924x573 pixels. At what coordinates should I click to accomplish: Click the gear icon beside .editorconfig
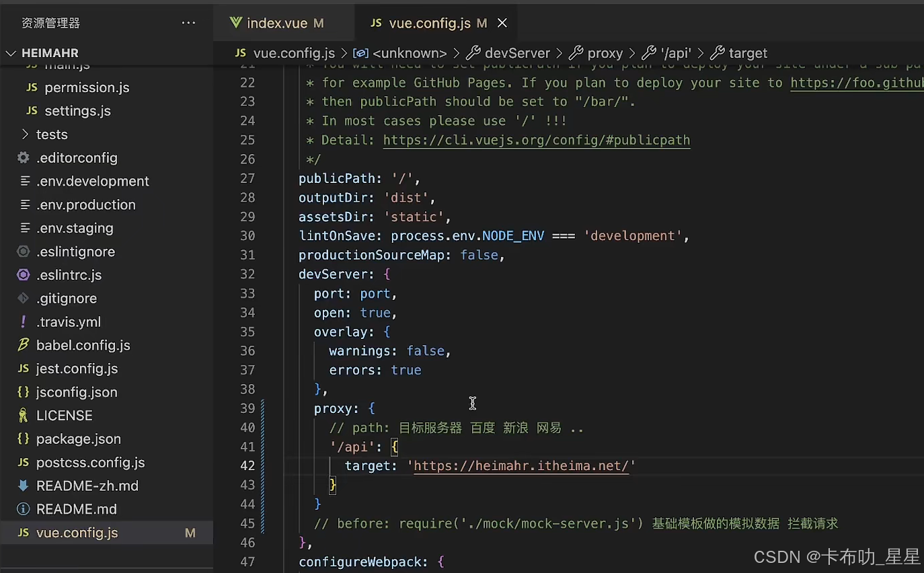click(x=24, y=158)
